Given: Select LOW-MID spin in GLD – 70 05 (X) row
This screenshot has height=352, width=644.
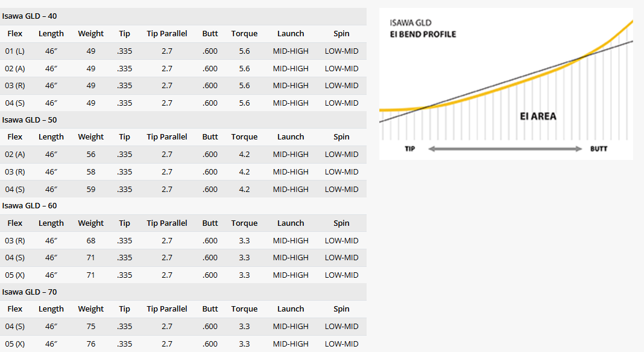Looking at the screenshot, I should pos(342,344).
